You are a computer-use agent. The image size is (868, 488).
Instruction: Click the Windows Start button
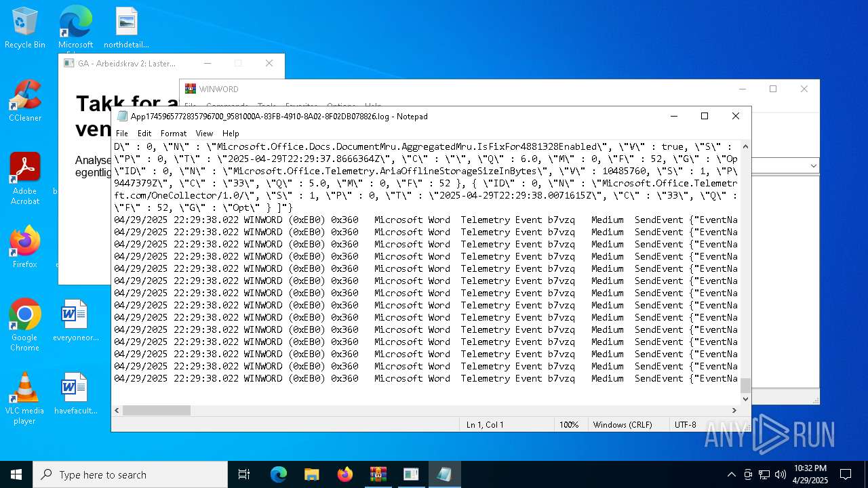point(16,474)
